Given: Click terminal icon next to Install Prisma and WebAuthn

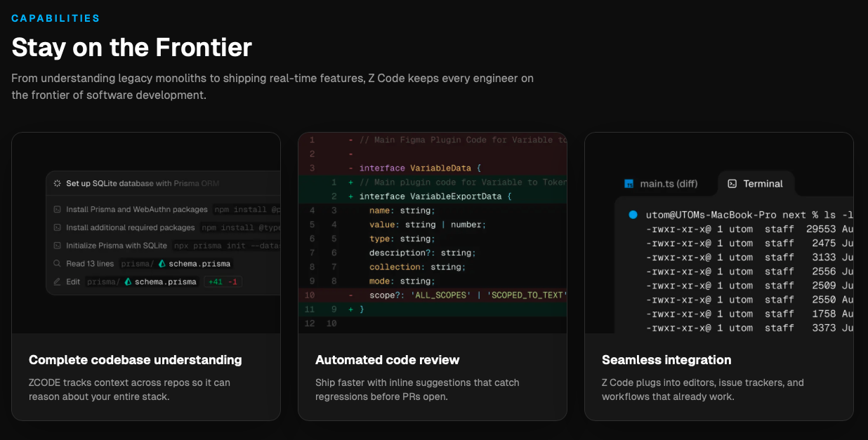Looking at the screenshot, I should [58, 209].
